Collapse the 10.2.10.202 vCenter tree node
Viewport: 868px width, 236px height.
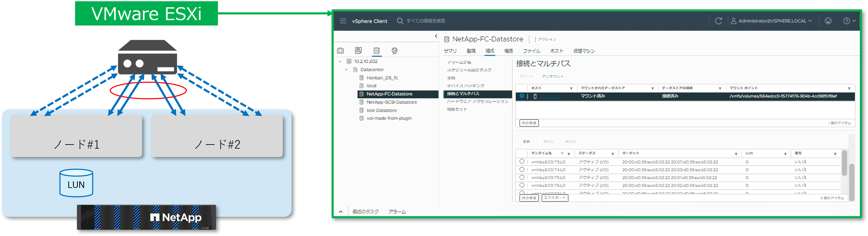(340, 61)
